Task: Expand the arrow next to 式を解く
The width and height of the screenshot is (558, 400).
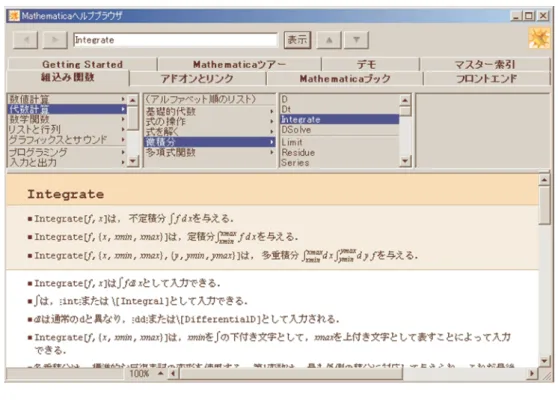Action: tap(272, 131)
